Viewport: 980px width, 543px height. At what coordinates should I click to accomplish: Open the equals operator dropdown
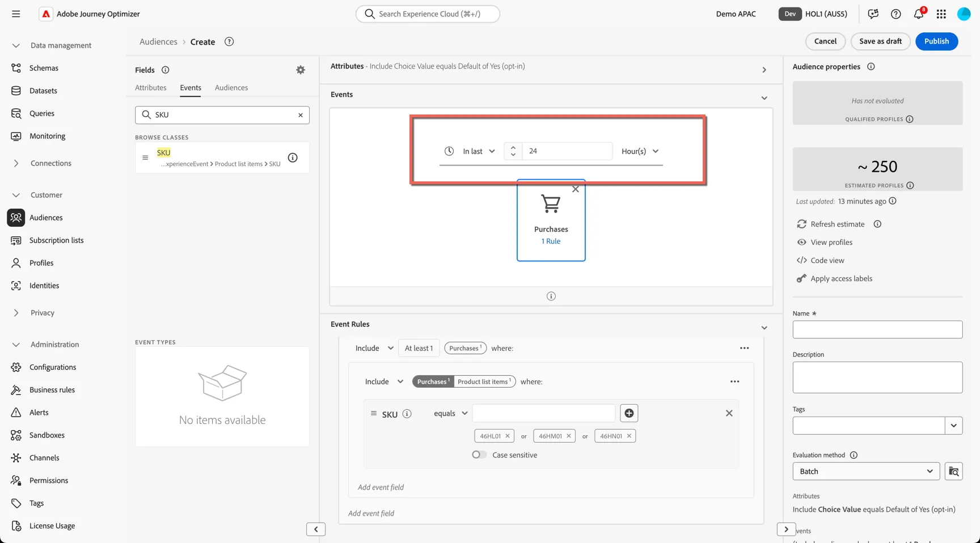(x=450, y=413)
